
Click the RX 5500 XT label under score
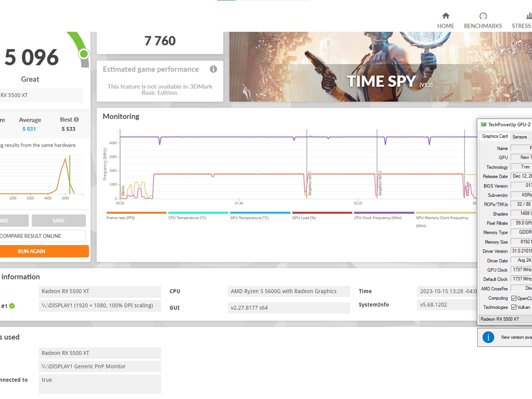pos(42,95)
